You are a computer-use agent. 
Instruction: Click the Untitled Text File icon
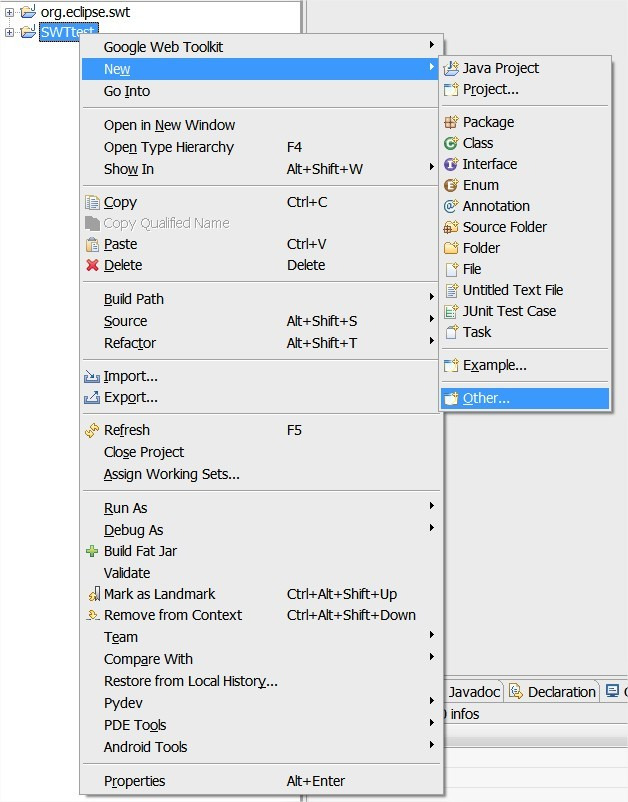[452, 290]
